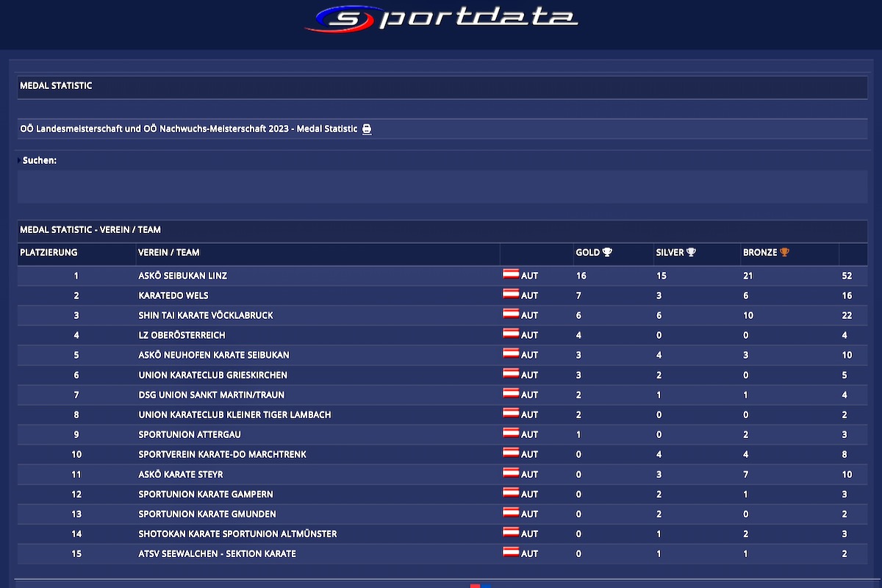Click the Sportdata logo
882x588 pixels.
pos(441,19)
